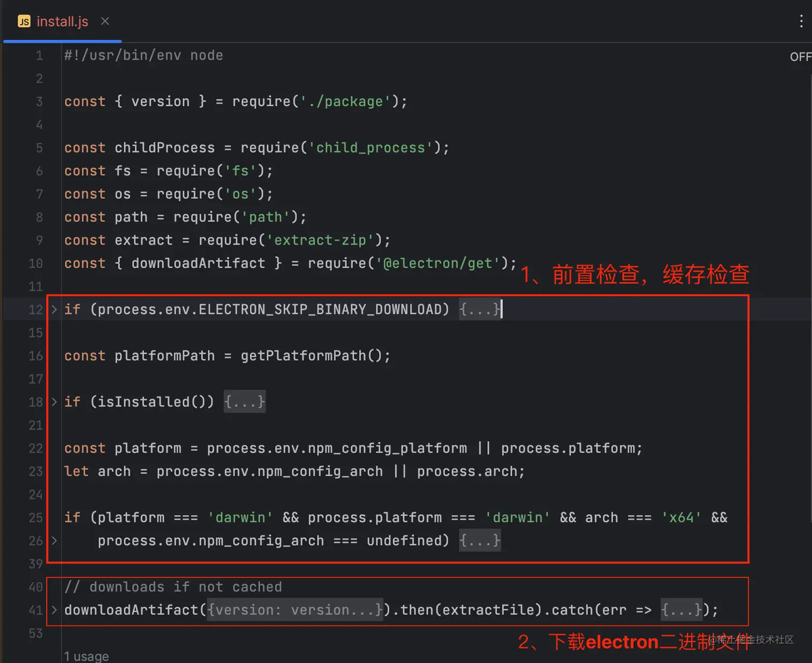Click the shebang '#!/usr/bin/env node' line
Viewport: 812px width, 663px height.
coord(144,55)
